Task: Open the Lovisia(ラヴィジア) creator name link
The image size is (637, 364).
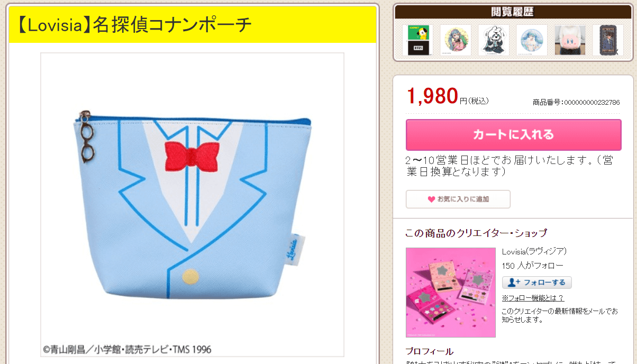Action: (534, 251)
